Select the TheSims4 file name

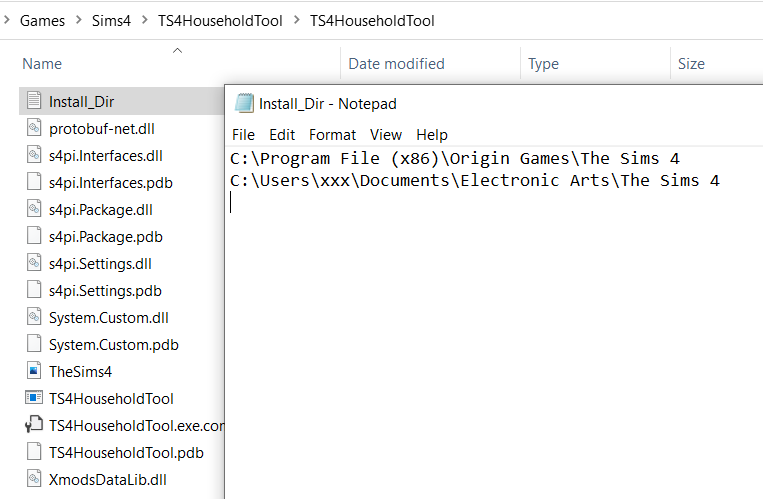(80, 372)
